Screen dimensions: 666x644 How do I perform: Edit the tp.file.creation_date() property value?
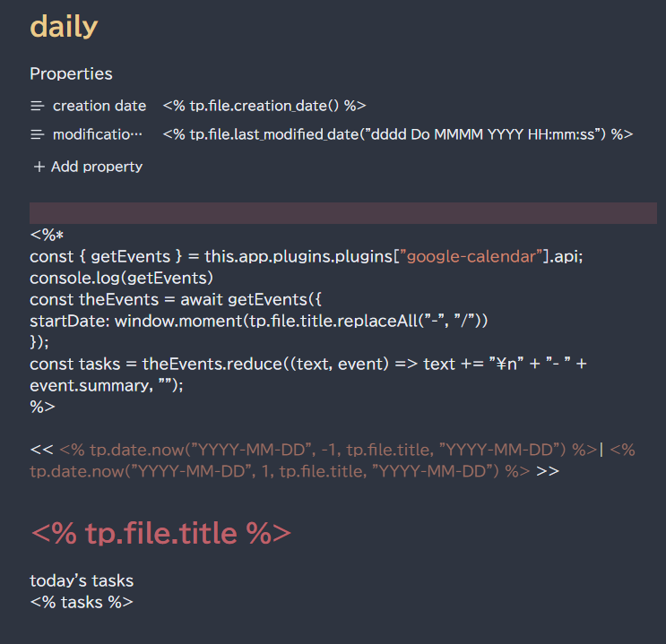(x=264, y=106)
